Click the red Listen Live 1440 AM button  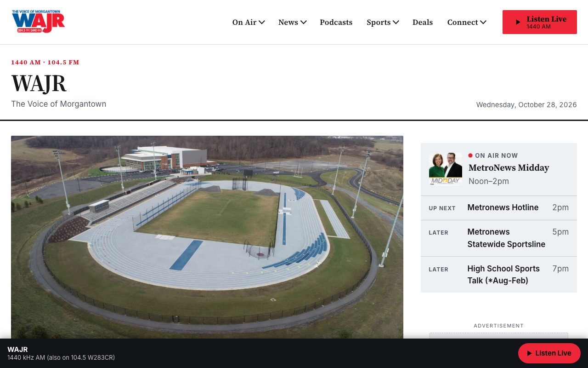[x=540, y=22]
